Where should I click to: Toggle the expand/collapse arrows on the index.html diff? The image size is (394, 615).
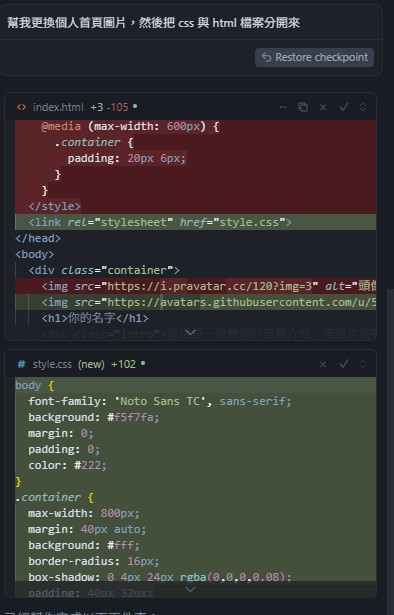click(x=363, y=107)
